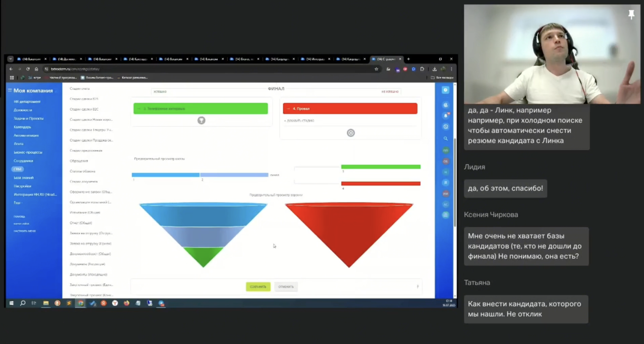Click the bookmark star in address bar
Image resolution: width=644 pixels, height=344 pixels.
376,69
